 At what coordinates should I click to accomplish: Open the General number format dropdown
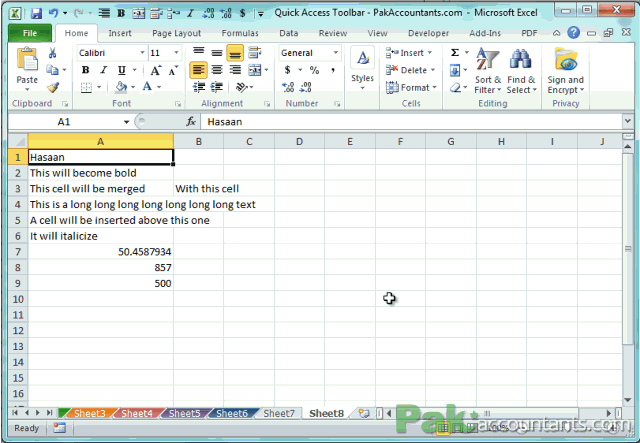336,53
